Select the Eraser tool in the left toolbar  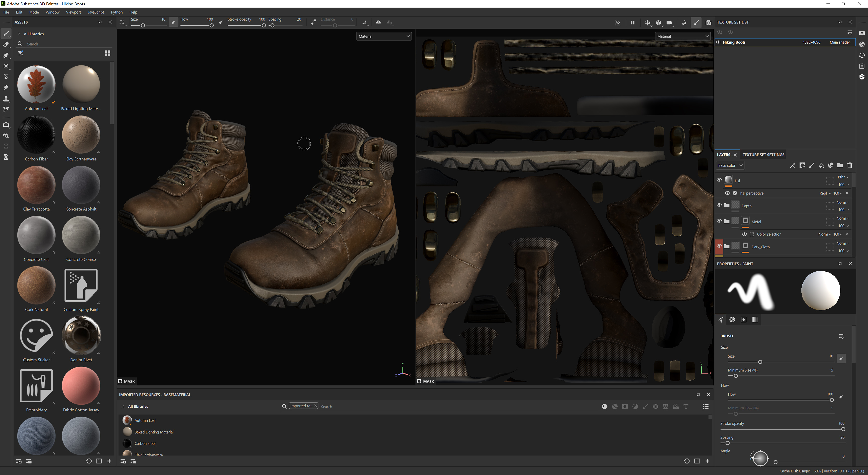point(6,45)
